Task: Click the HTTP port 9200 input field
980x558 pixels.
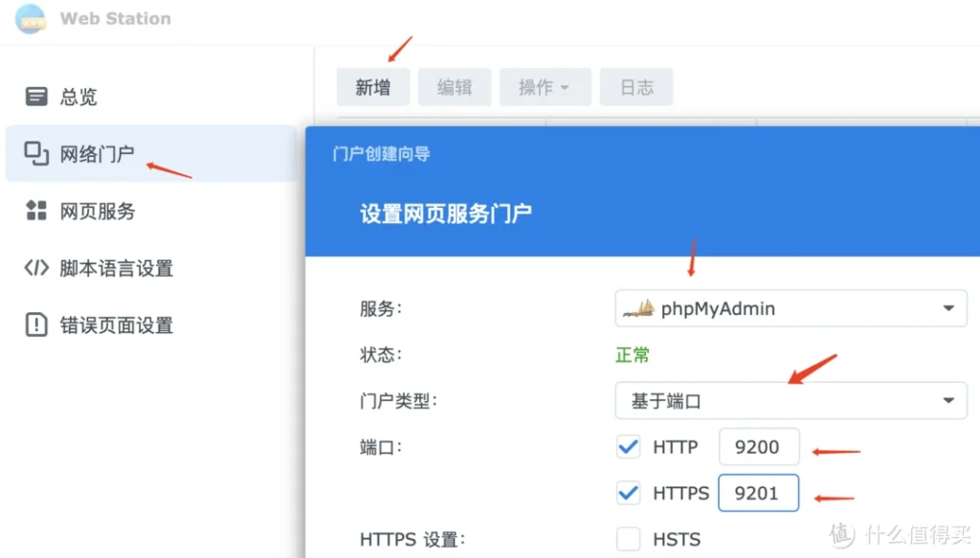Action: [x=758, y=447]
